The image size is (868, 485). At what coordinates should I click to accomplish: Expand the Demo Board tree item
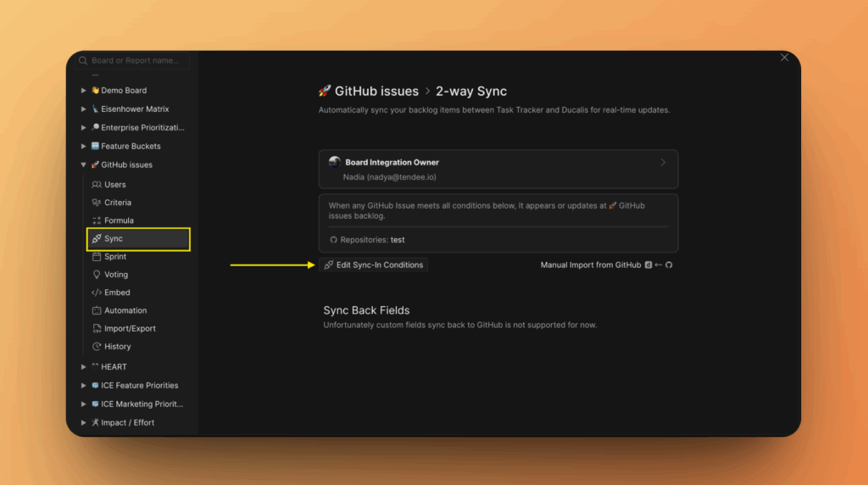coord(83,91)
